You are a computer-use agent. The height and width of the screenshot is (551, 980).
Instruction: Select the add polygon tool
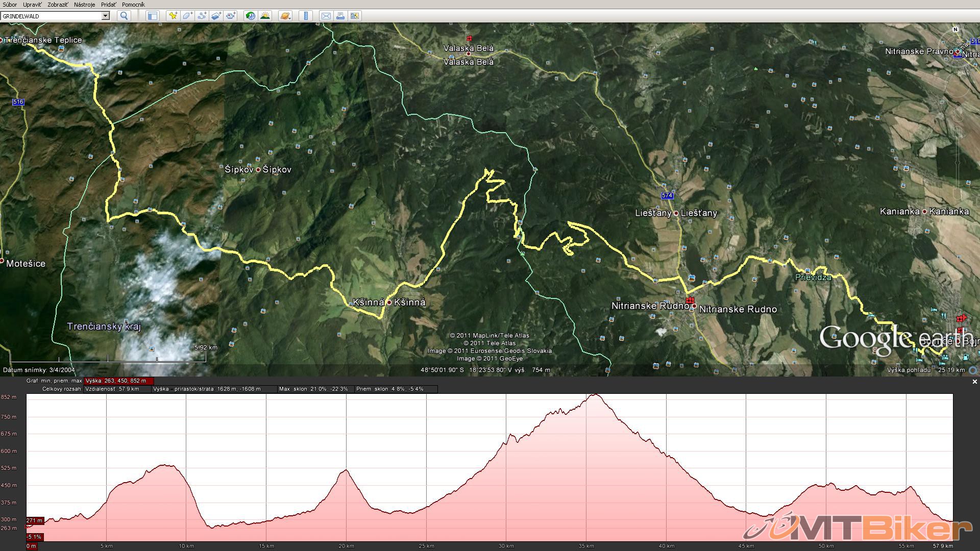(187, 16)
